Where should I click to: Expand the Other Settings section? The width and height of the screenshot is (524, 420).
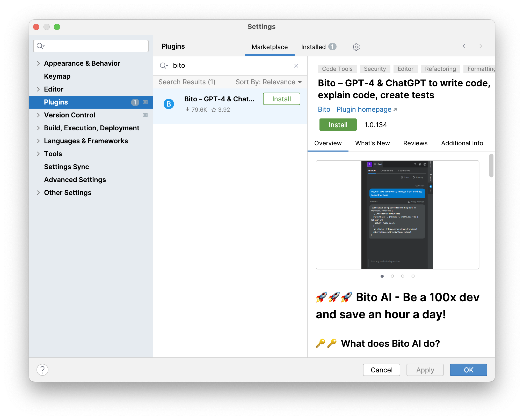(38, 193)
